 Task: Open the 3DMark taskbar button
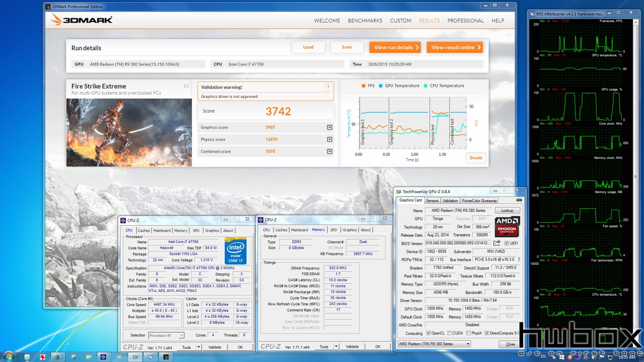[x=166, y=357]
